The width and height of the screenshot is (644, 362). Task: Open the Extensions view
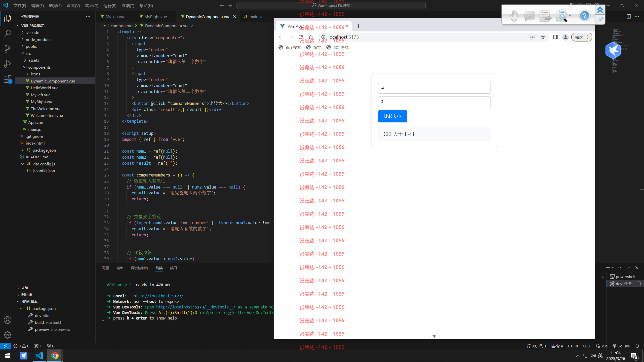pos(8,79)
